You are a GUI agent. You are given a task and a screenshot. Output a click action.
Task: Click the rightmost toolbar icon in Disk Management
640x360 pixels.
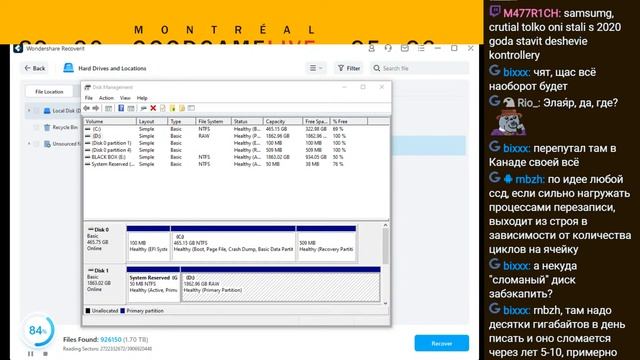(191, 108)
